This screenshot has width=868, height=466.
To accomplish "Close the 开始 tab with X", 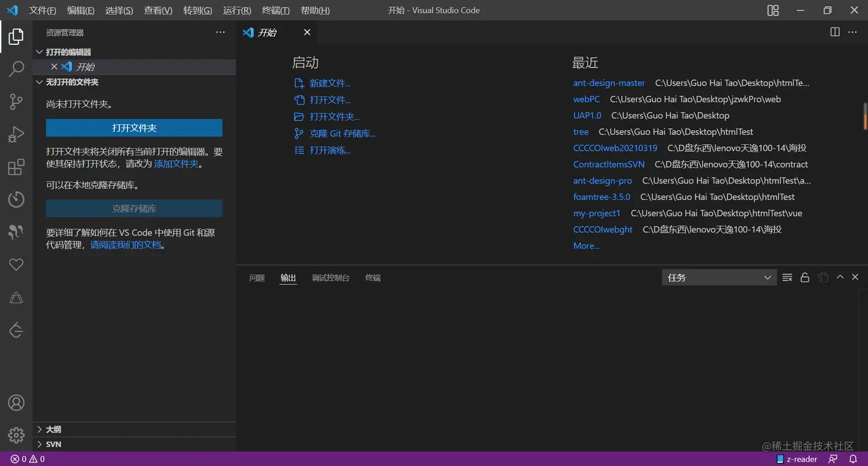I will point(307,32).
